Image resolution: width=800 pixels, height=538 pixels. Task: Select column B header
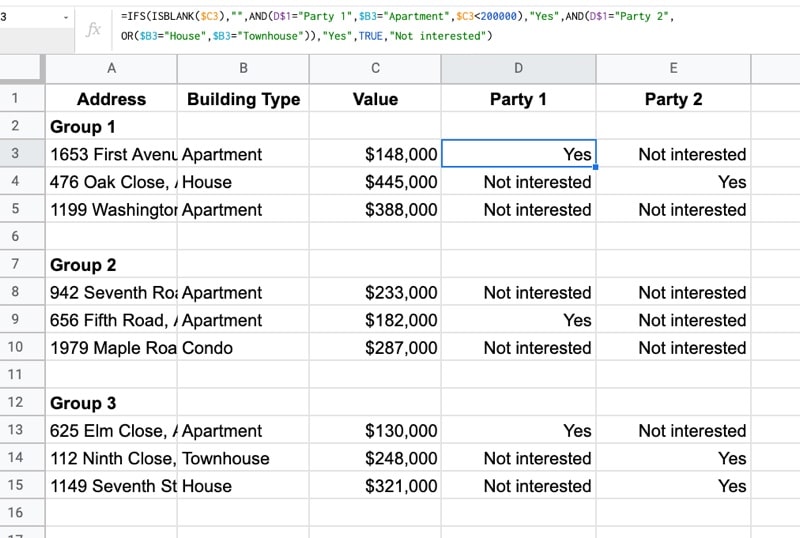point(243,68)
